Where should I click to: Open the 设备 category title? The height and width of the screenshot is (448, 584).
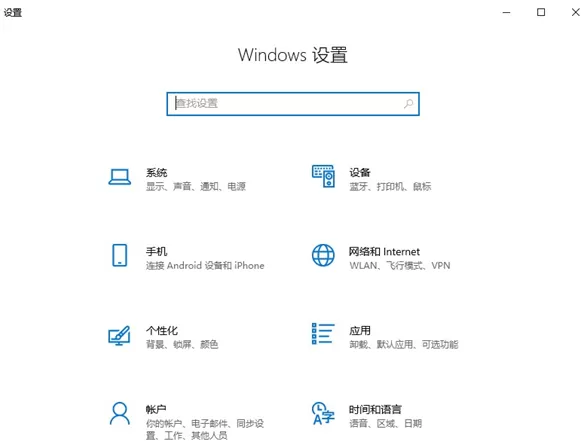360,172
